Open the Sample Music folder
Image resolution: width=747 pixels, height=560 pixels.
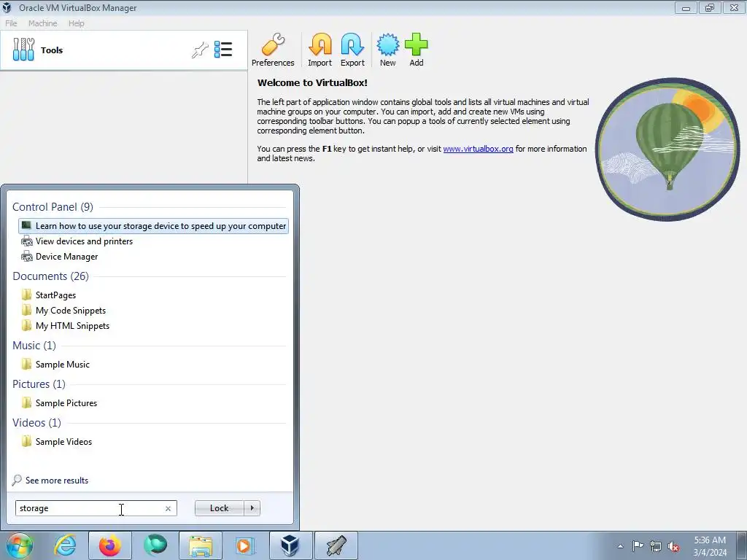[x=55, y=365]
